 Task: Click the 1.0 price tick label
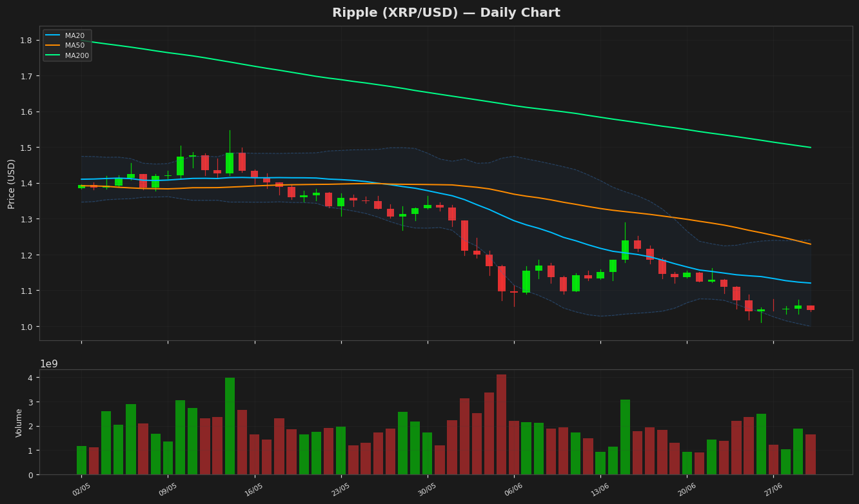pyautogui.click(x=26, y=327)
